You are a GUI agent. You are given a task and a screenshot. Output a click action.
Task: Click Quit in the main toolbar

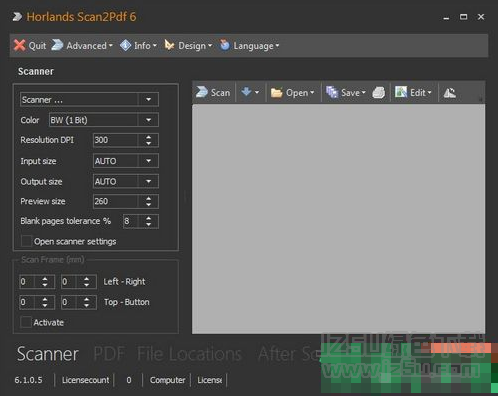pyautogui.click(x=30, y=45)
